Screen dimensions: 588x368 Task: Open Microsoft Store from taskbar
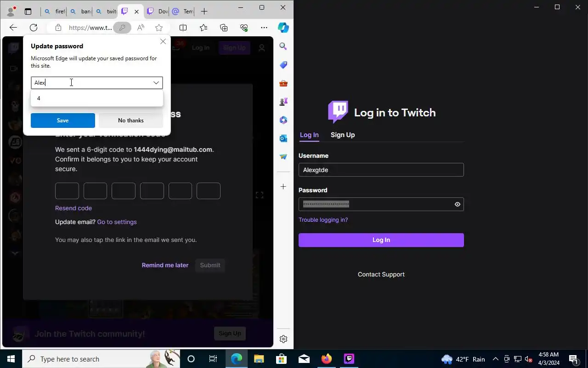click(x=282, y=359)
